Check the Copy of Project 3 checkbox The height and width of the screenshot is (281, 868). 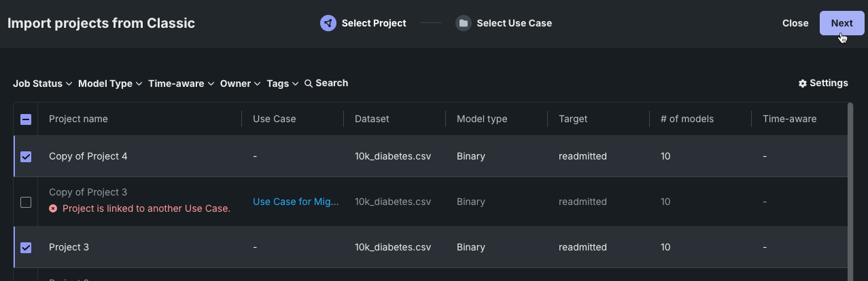(x=26, y=202)
